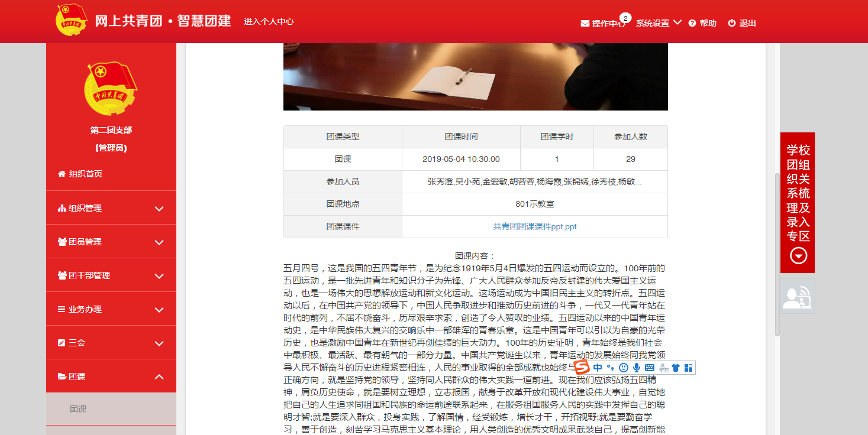Select the 团课 submenu item

click(x=79, y=409)
